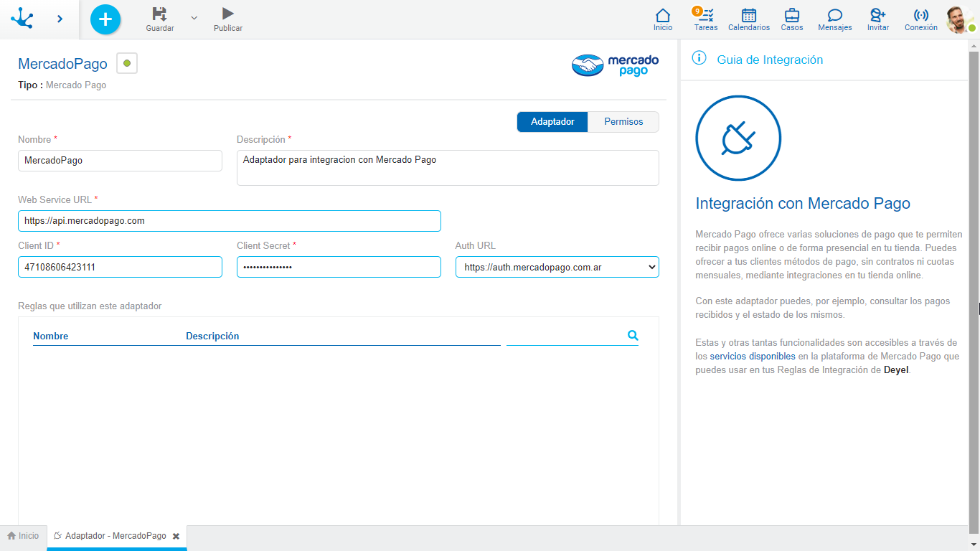The height and width of the screenshot is (551, 980).
Task: Open the Calendarios icon
Action: (x=749, y=15)
